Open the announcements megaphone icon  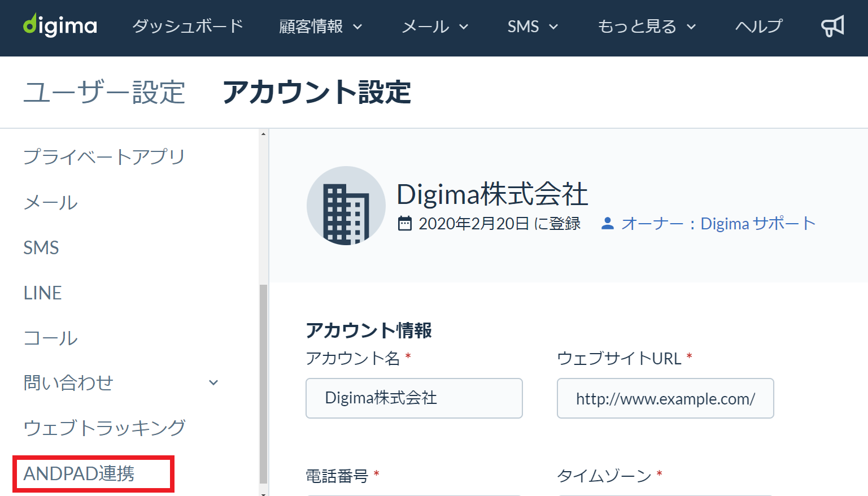[x=832, y=26]
